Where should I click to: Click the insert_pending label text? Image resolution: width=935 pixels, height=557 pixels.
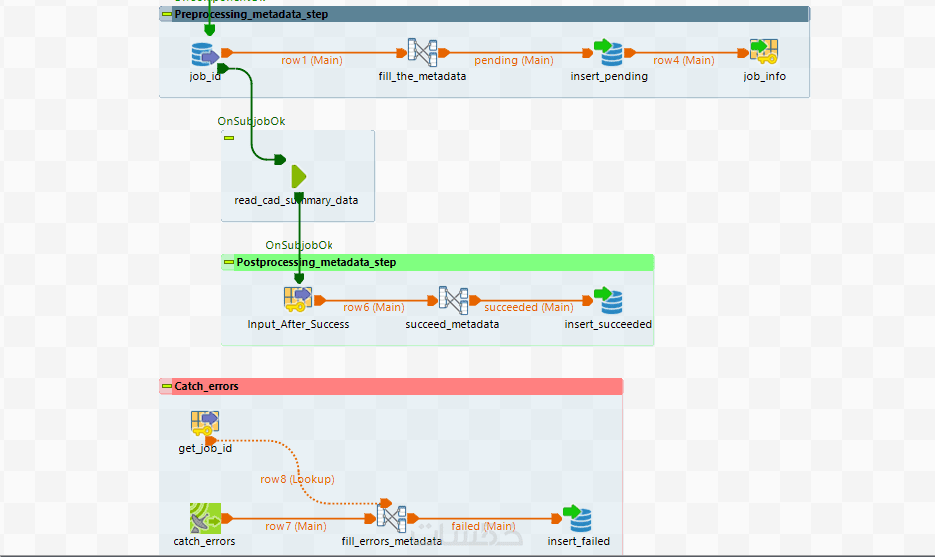click(609, 76)
